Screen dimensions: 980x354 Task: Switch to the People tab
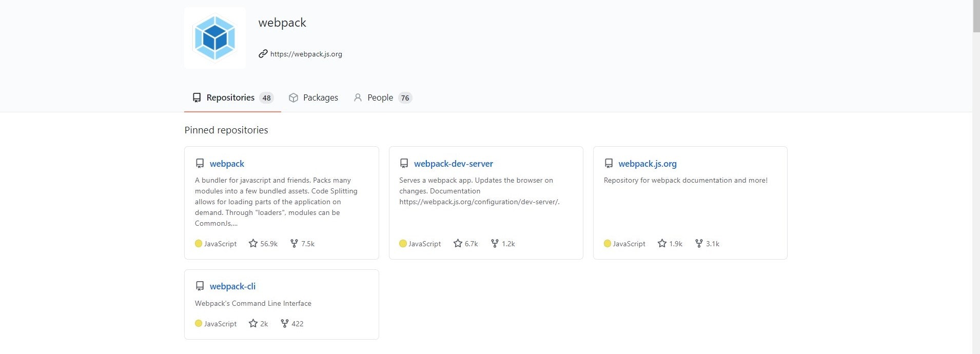(x=383, y=97)
